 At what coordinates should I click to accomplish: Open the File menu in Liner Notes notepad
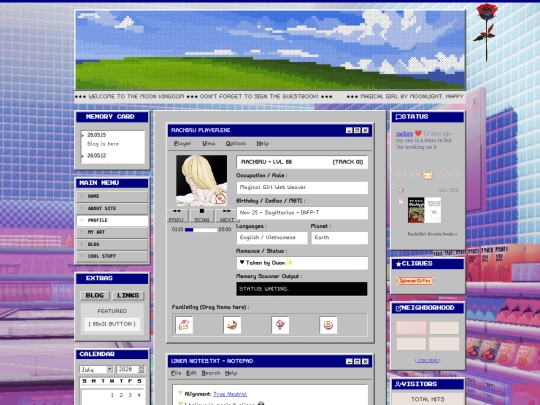coord(176,373)
